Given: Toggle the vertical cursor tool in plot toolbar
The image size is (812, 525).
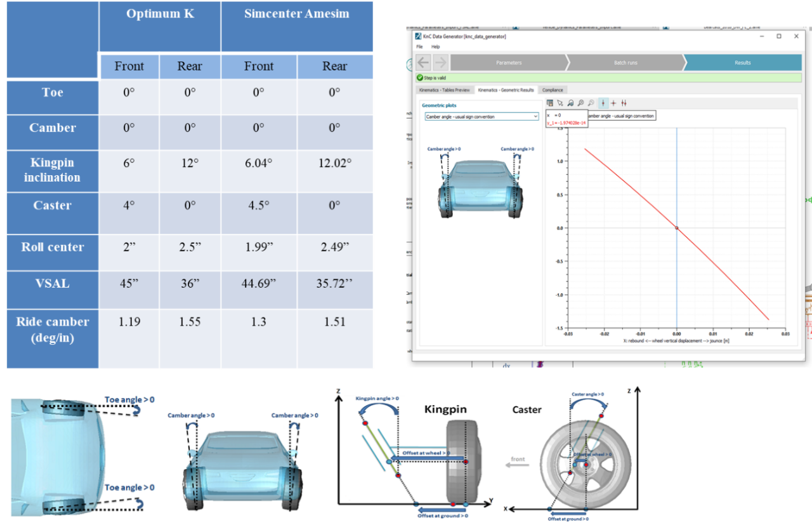Looking at the screenshot, I should 603,103.
